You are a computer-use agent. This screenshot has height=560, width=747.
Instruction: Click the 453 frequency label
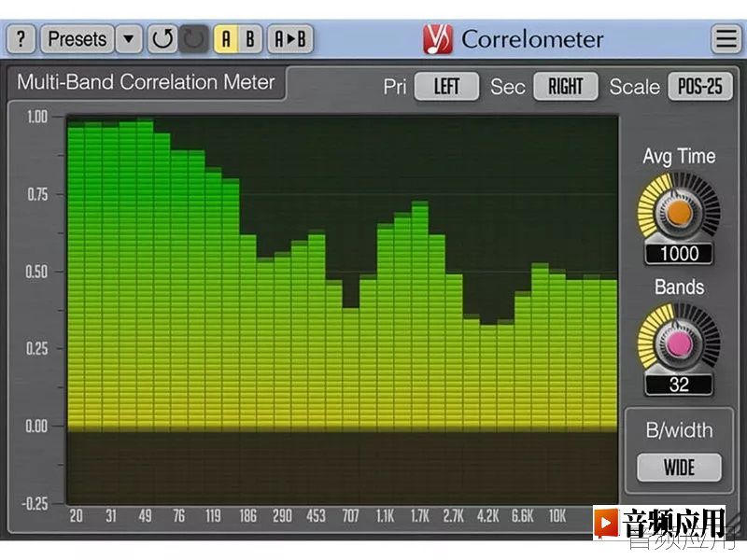[x=317, y=516]
